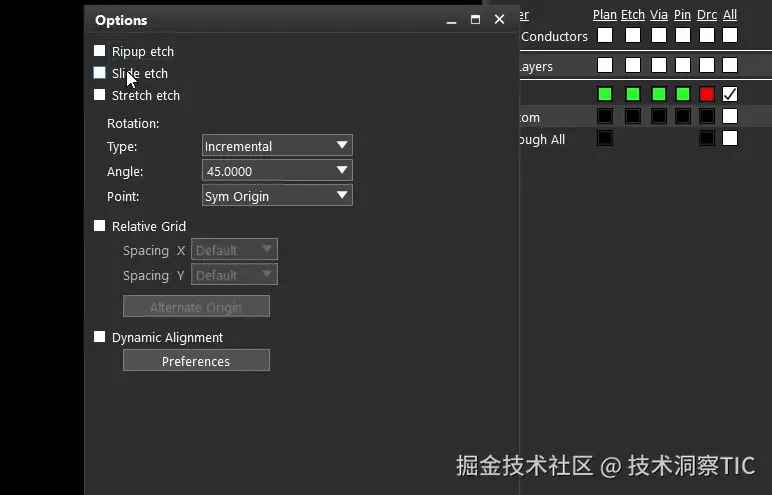This screenshot has width=772, height=495.
Task: Click the Via column header
Action: click(x=659, y=15)
